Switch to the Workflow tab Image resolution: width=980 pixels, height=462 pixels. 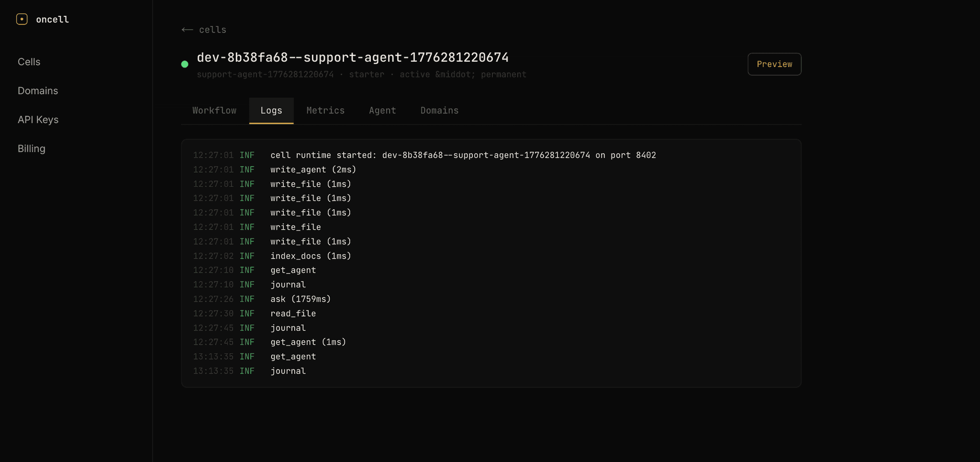click(214, 111)
